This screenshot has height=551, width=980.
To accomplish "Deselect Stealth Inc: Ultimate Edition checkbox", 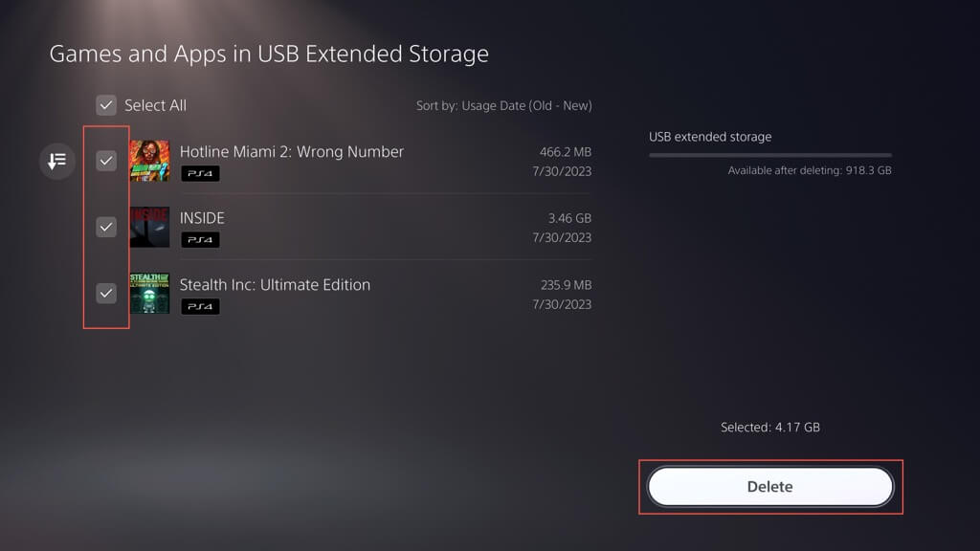I will [x=106, y=293].
